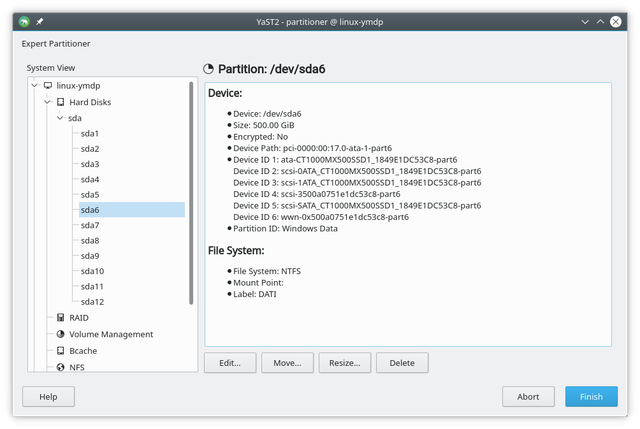Select partition sda4 in the tree
This screenshot has width=640, height=429.
[90, 179]
